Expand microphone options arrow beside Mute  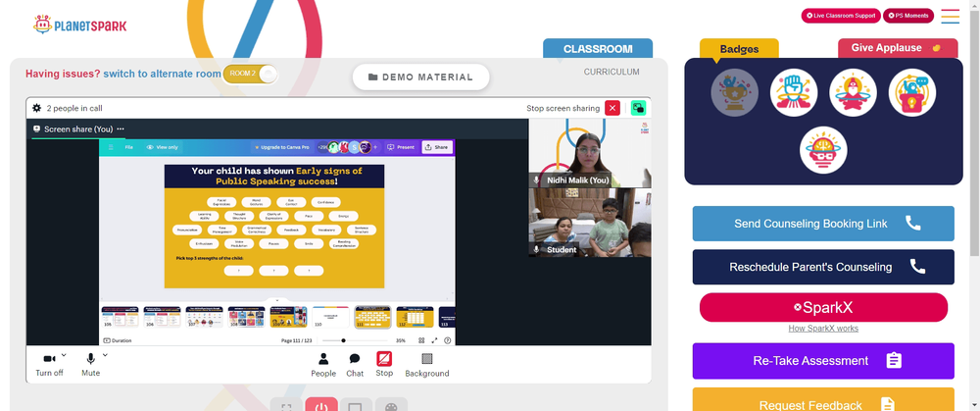(x=105, y=355)
